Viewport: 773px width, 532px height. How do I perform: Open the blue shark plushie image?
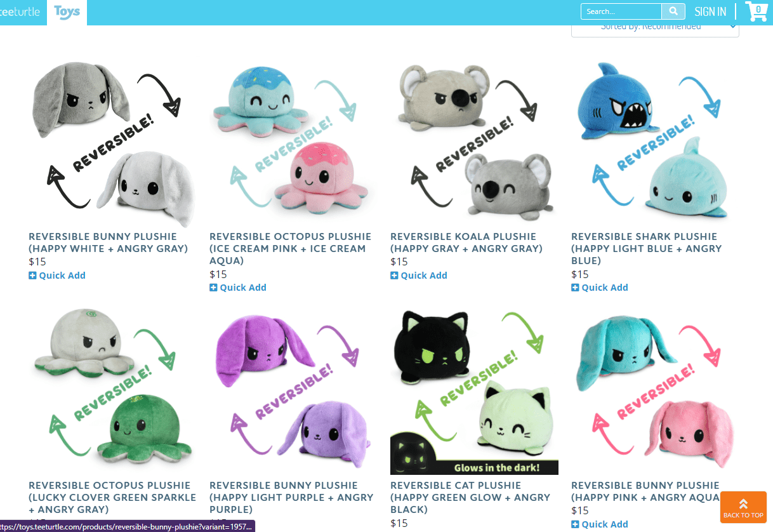point(655,142)
